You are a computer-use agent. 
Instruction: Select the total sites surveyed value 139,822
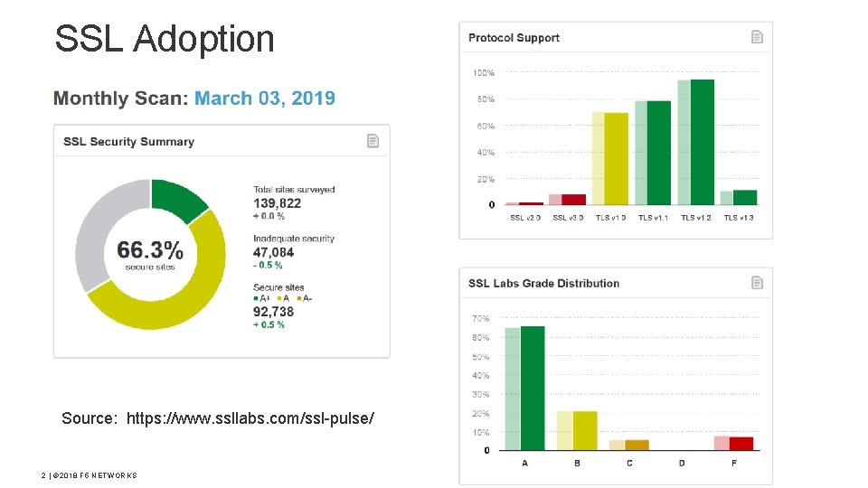pos(278,203)
